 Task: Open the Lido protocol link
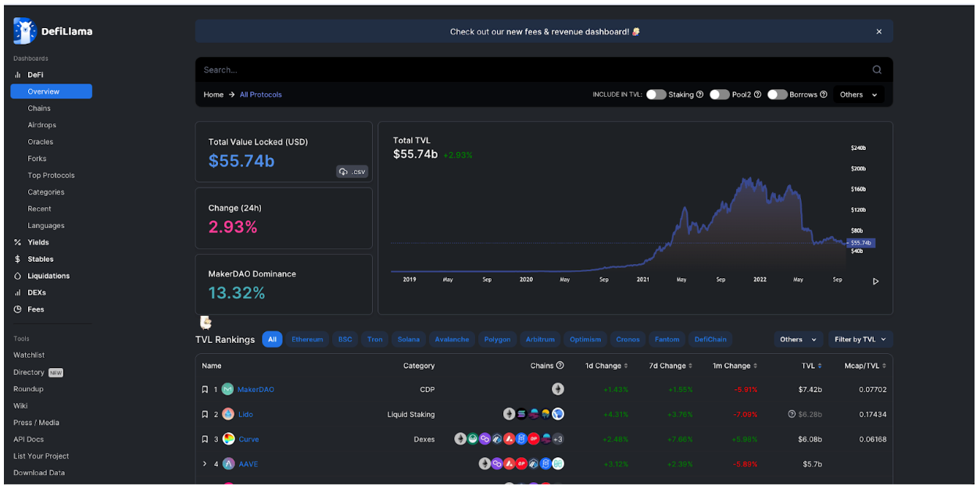click(245, 414)
